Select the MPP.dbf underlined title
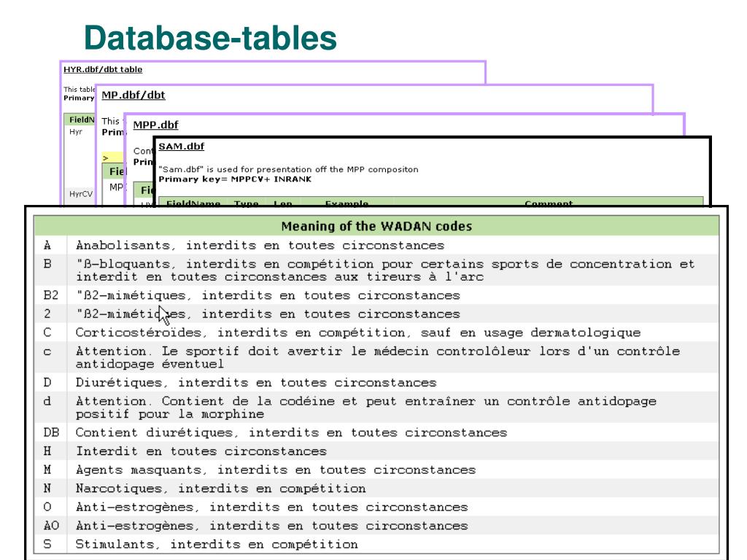The image size is (747, 560). [x=155, y=125]
